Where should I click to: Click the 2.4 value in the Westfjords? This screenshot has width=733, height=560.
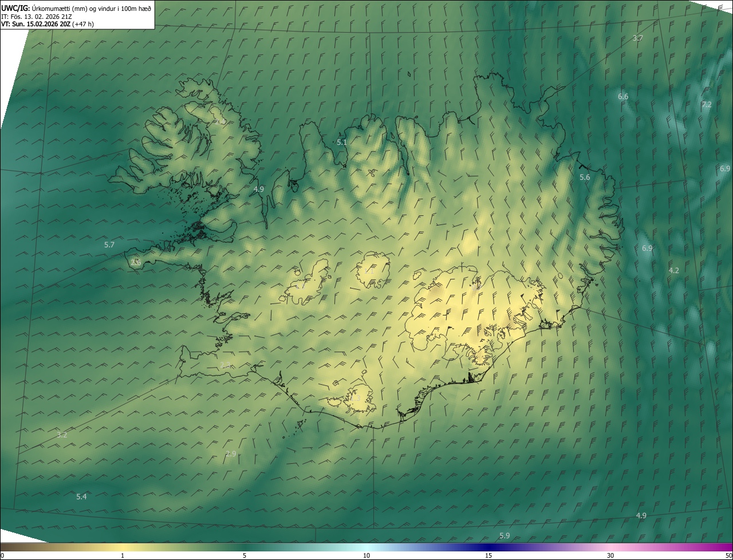(220, 121)
